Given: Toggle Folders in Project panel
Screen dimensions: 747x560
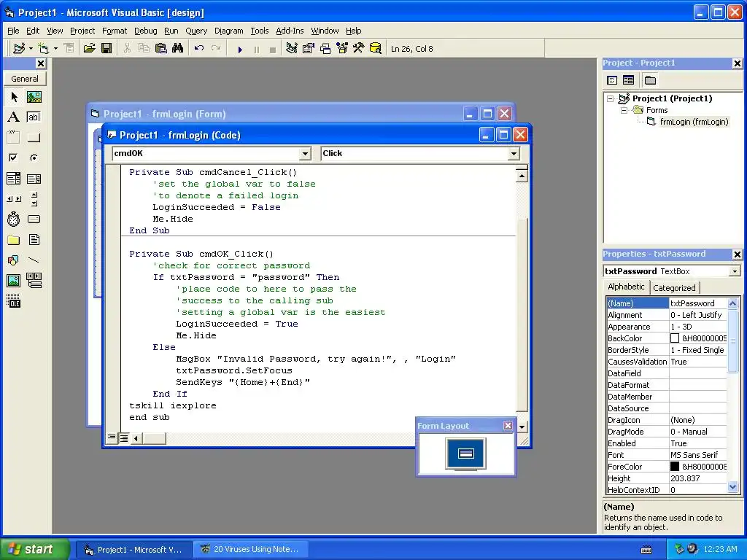Looking at the screenshot, I should coord(650,80).
